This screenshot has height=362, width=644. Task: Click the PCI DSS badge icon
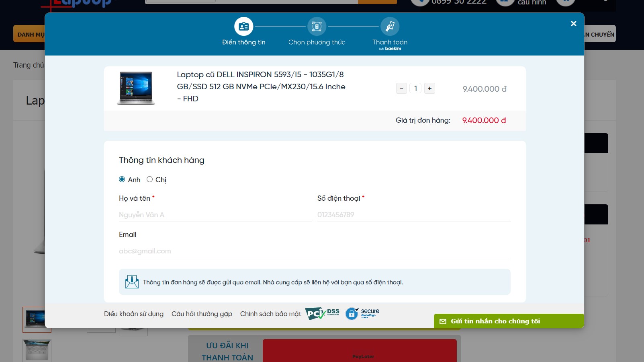pyautogui.click(x=322, y=313)
